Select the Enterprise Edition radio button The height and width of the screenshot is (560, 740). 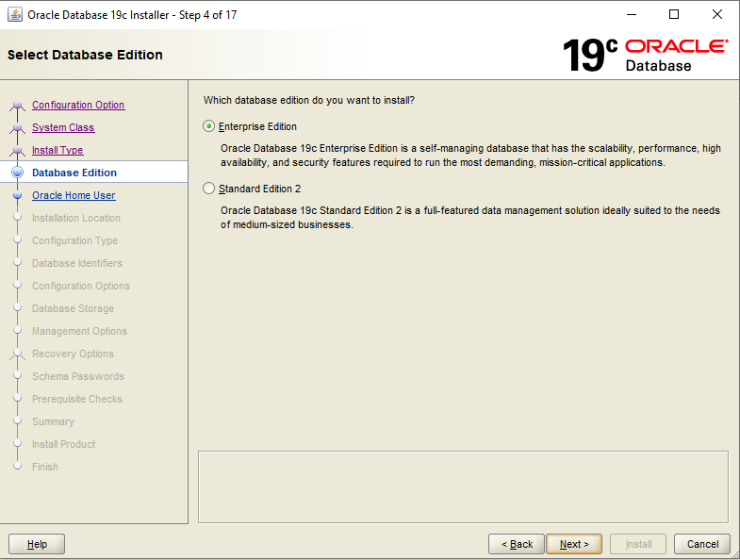[208, 126]
